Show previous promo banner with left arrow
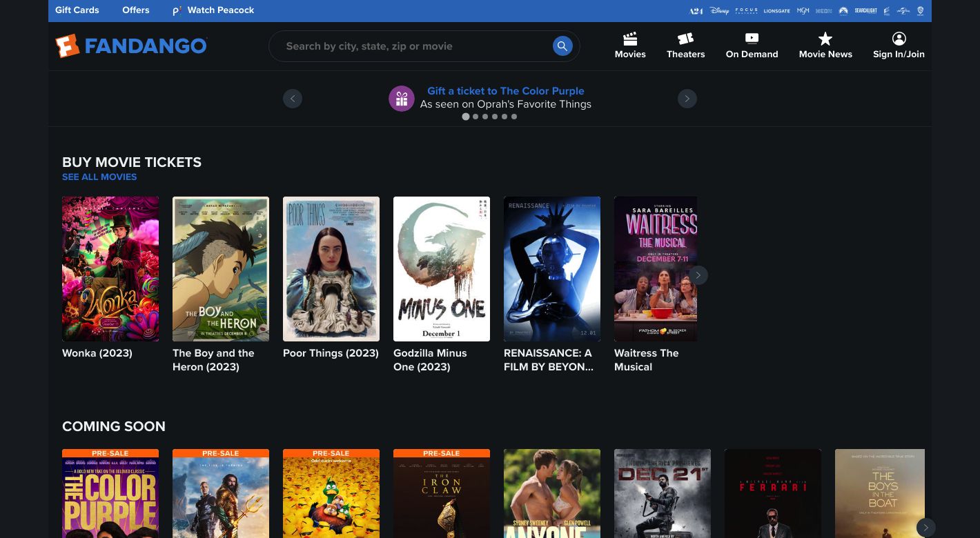980x538 pixels. pos(293,99)
